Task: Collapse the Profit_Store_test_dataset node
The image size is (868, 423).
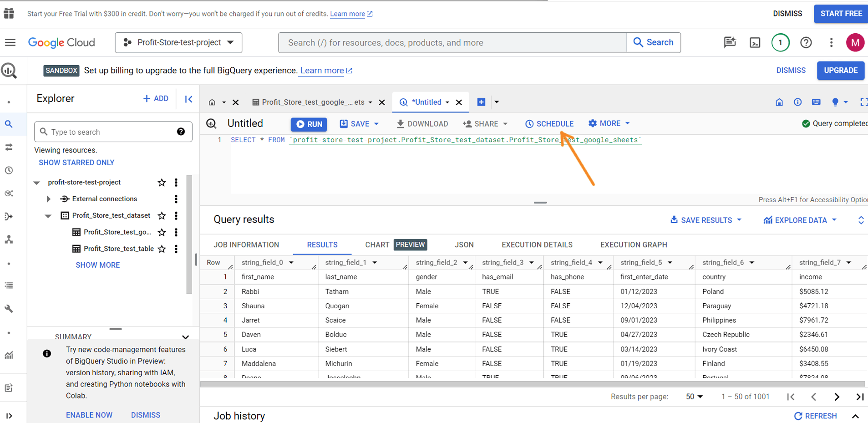Action: pyautogui.click(x=48, y=216)
